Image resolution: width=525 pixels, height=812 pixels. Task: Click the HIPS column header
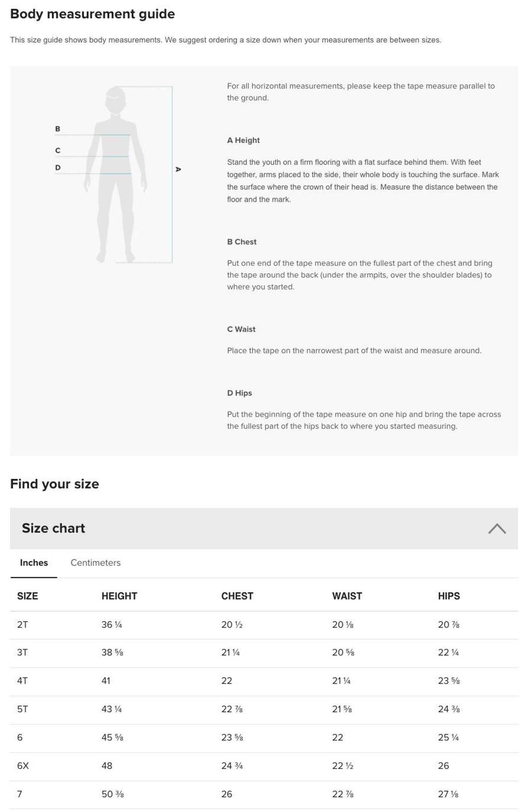pyautogui.click(x=449, y=596)
